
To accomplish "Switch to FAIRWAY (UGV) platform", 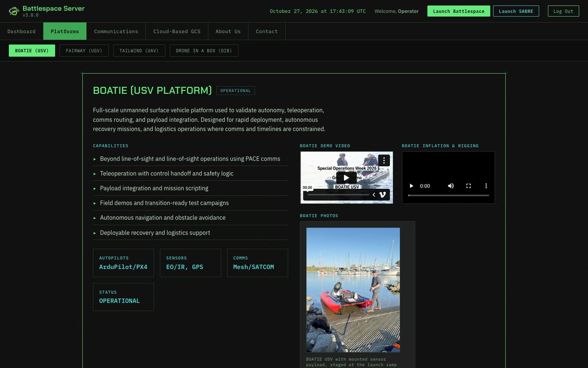I will [84, 51].
